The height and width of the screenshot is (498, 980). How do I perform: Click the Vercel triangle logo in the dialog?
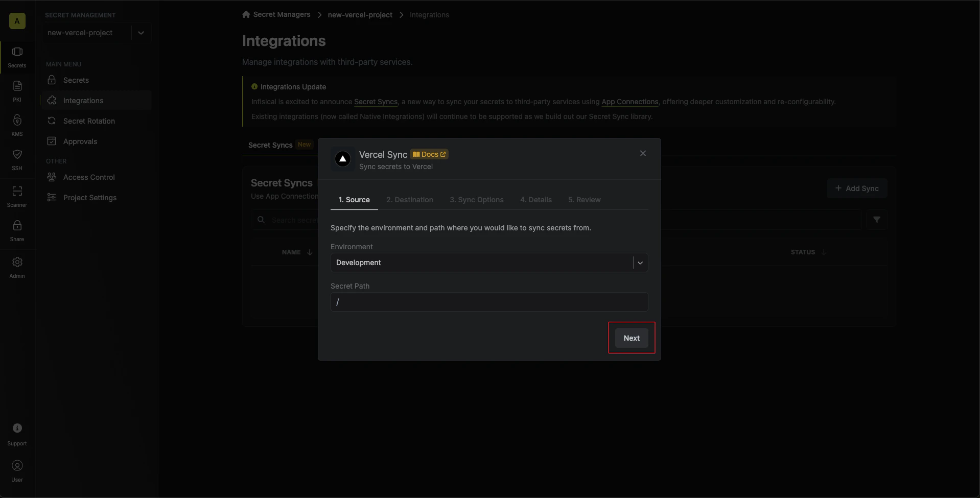click(x=343, y=159)
